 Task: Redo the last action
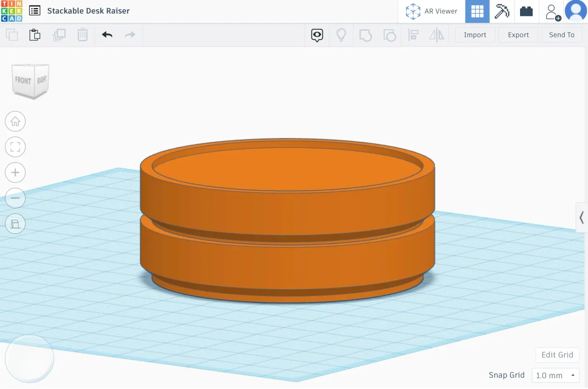coord(130,35)
